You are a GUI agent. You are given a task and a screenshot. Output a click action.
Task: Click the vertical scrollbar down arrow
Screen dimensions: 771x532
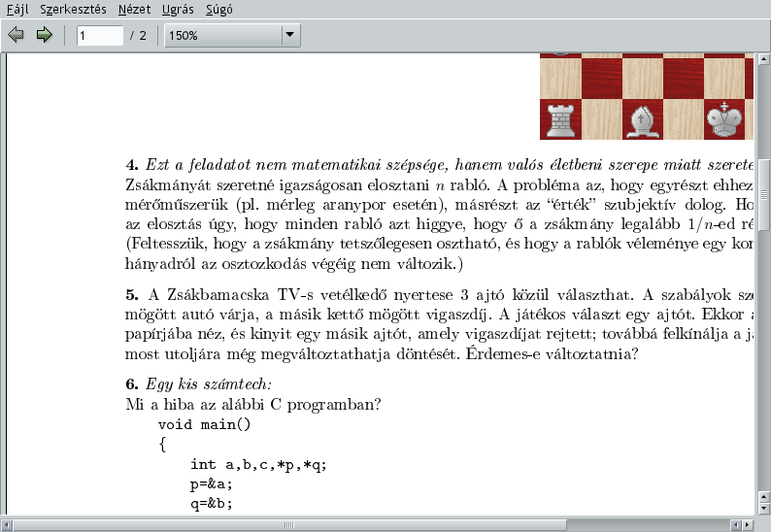coord(763,509)
